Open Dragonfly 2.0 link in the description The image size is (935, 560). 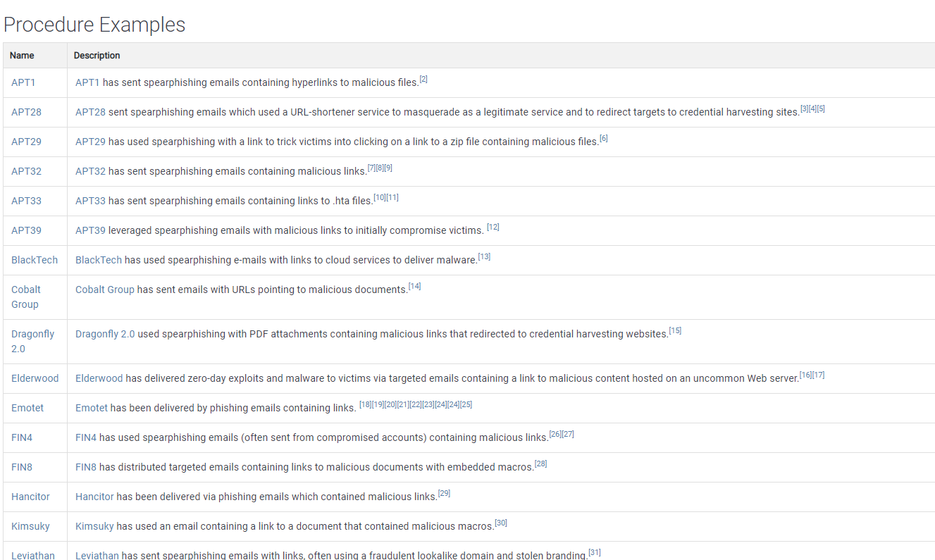pos(105,334)
